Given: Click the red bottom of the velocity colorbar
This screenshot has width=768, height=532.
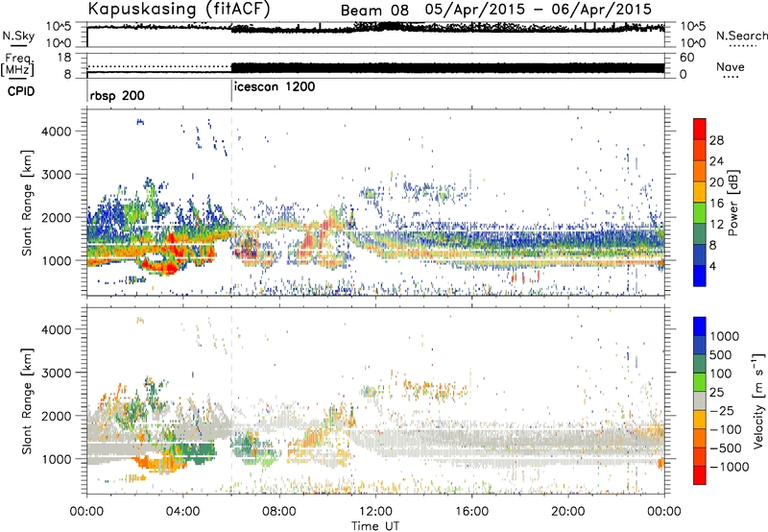Looking at the screenshot, I should (700, 475).
